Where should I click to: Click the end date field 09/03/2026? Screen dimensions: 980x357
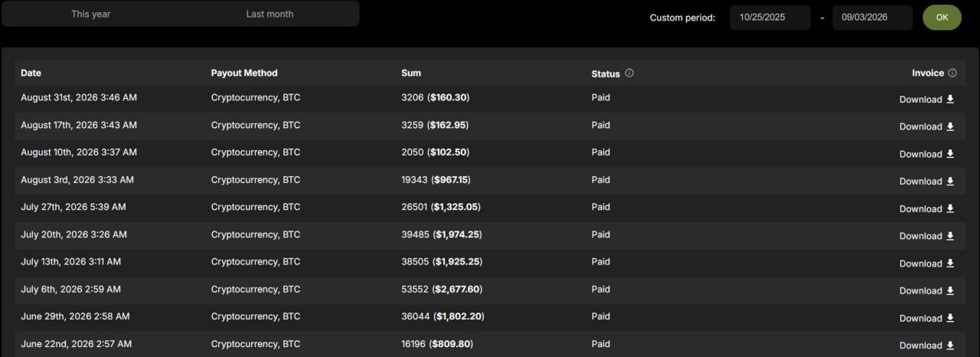pos(872,18)
